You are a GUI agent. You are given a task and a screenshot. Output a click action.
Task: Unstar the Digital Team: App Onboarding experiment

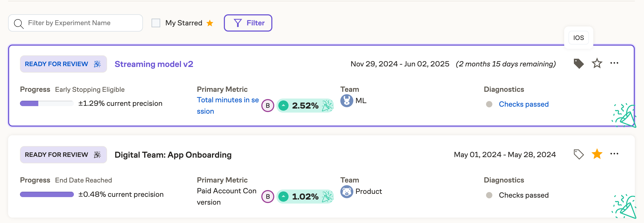click(x=597, y=154)
